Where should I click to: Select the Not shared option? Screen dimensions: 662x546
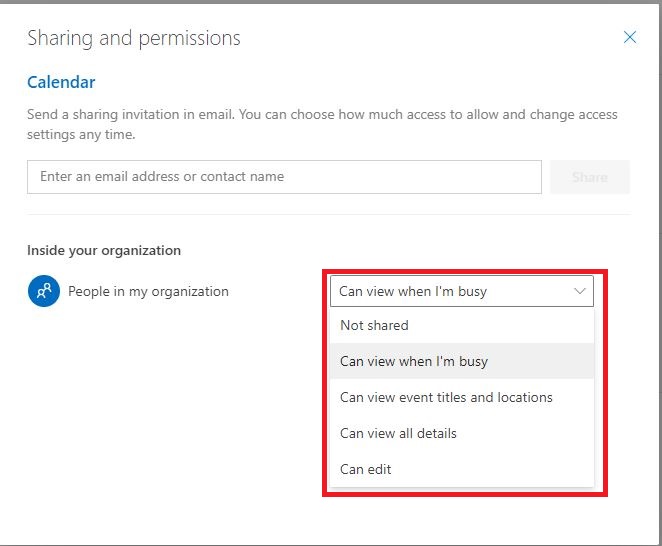pyautogui.click(x=462, y=325)
